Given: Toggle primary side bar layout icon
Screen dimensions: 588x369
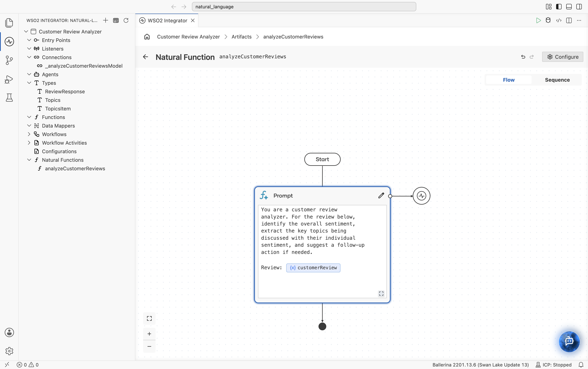Looking at the screenshot, I should pos(559,7).
